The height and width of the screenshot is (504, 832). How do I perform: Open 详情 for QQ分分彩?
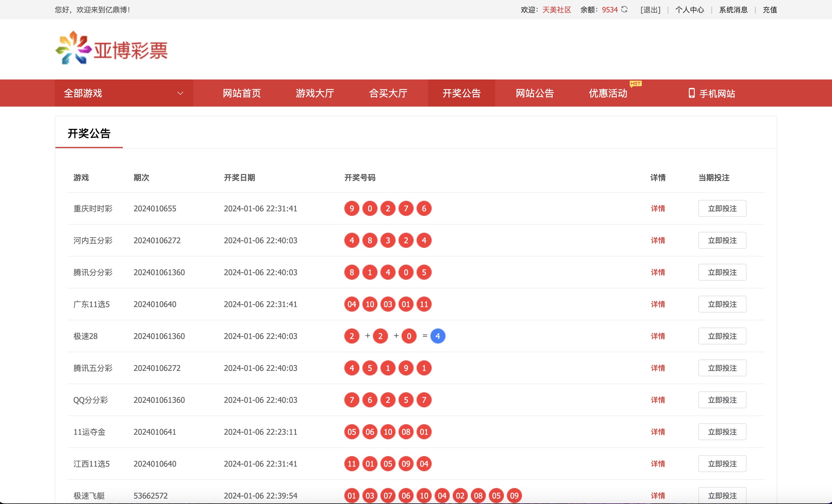(658, 400)
